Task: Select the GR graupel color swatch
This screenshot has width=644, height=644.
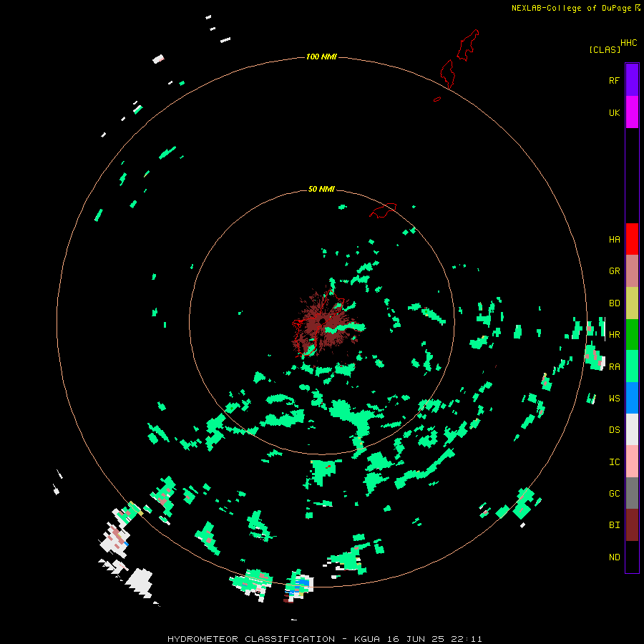Action: 632,271
